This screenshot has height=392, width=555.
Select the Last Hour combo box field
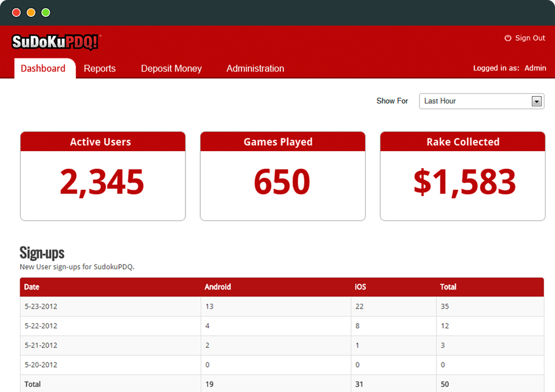click(482, 101)
